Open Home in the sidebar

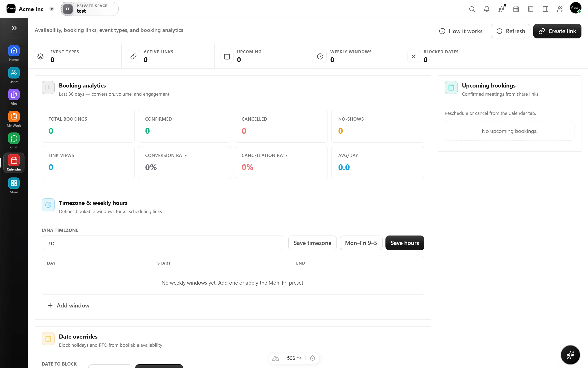[x=14, y=53]
